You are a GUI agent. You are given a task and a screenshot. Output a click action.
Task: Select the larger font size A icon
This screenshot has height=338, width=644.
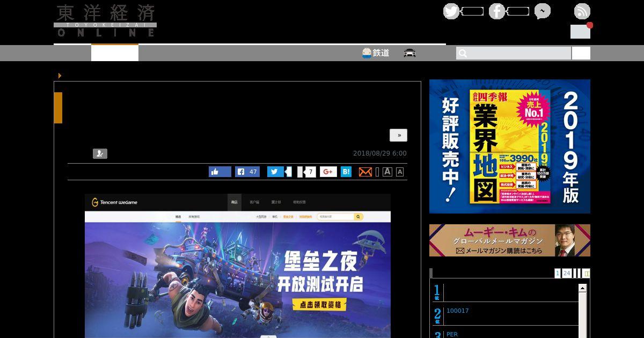[387, 172]
